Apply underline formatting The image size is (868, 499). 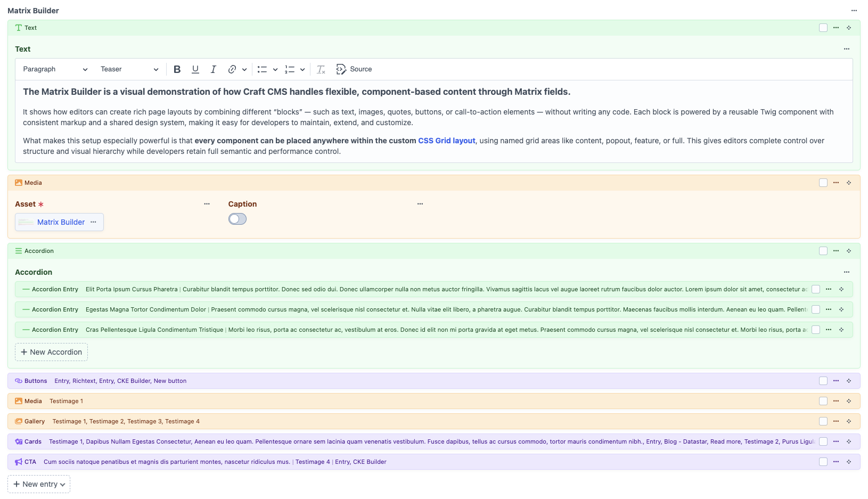click(195, 69)
